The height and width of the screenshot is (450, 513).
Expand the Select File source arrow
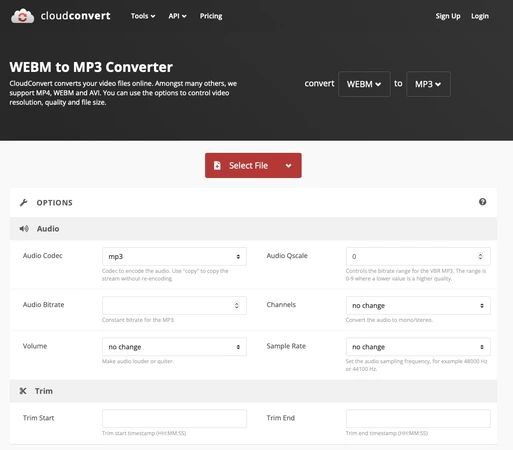pyautogui.click(x=289, y=166)
